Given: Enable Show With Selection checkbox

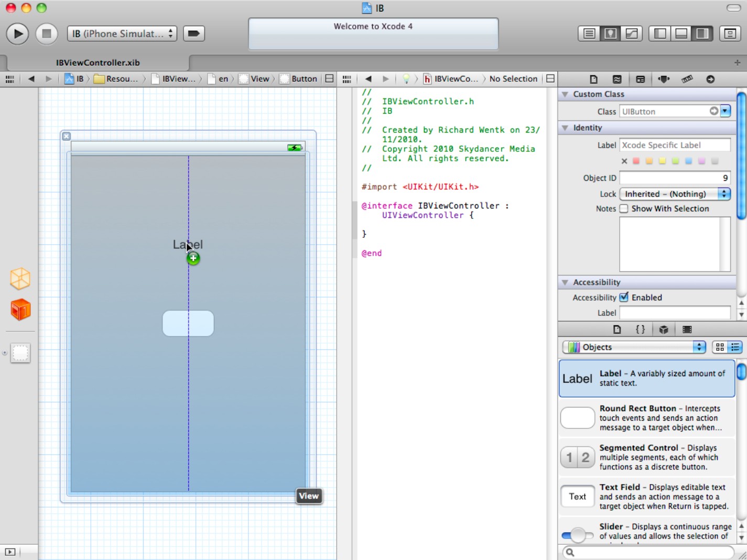Looking at the screenshot, I should pyautogui.click(x=624, y=208).
